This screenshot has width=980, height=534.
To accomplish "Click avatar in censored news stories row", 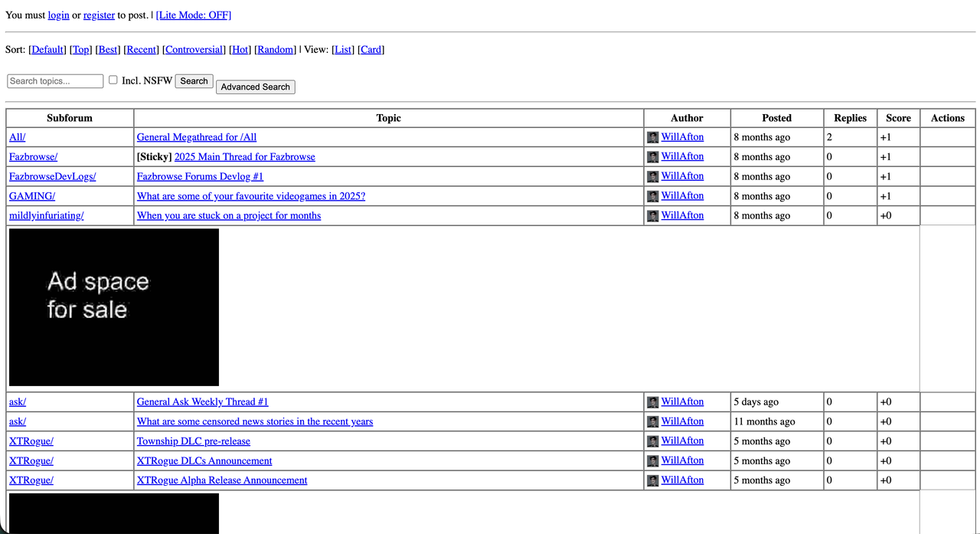I will coord(652,422).
